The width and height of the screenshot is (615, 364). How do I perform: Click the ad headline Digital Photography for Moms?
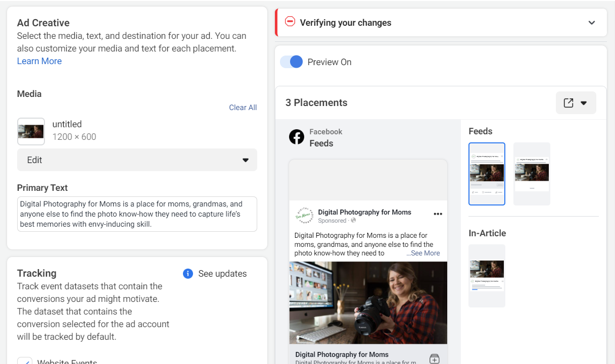pos(342,354)
